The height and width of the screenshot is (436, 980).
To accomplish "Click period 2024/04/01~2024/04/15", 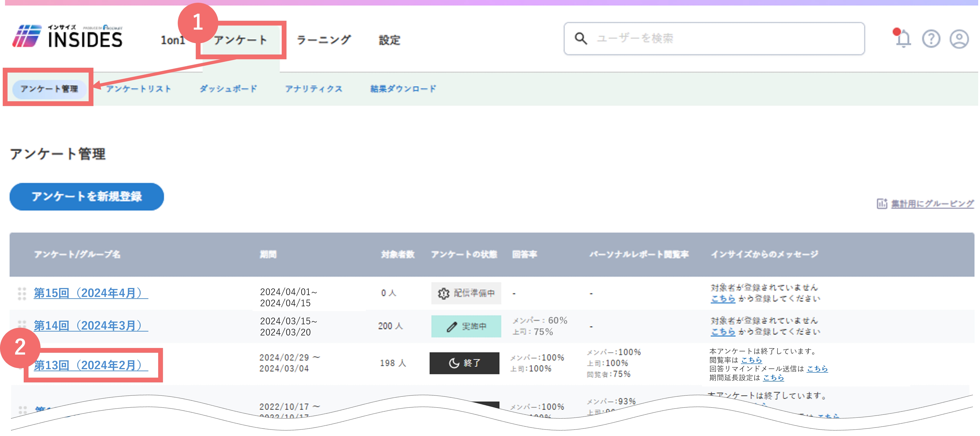I will pos(288,297).
